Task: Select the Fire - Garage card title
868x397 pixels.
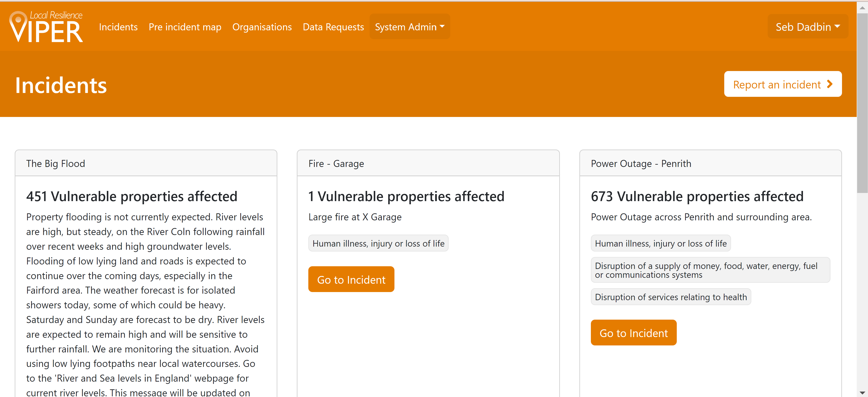Action: [336, 164]
